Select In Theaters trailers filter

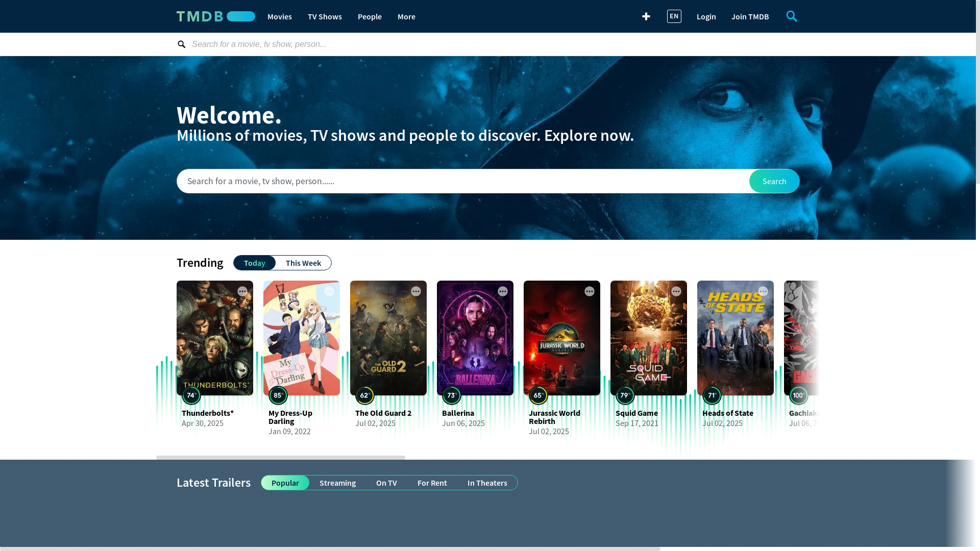pos(487,483)
